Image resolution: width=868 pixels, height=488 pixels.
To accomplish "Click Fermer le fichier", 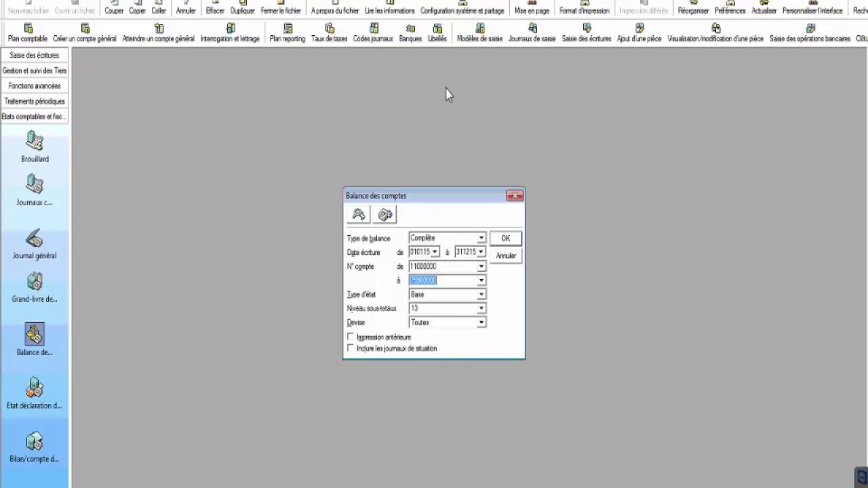I will (x=281, y=8).
